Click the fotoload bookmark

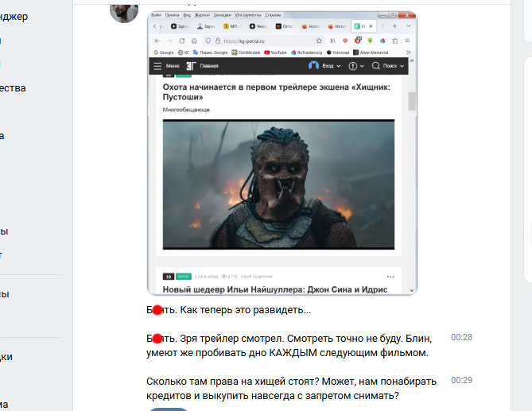[x=338, y=52]
